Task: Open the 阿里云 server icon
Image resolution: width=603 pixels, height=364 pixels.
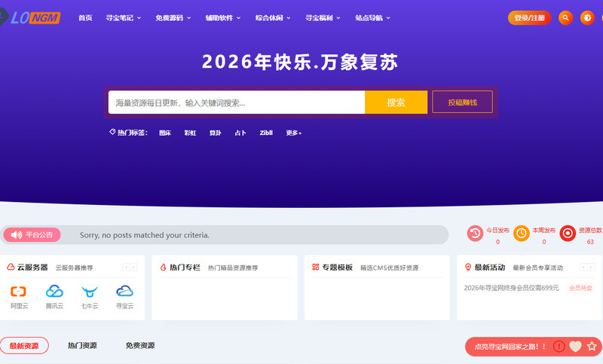Action: point(18,292)
